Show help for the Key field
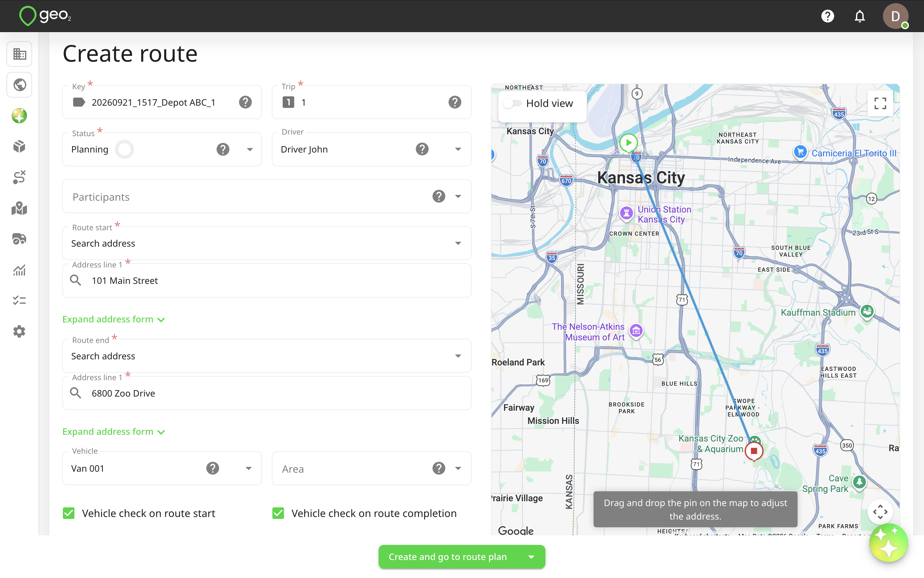 tap(245, 102)
